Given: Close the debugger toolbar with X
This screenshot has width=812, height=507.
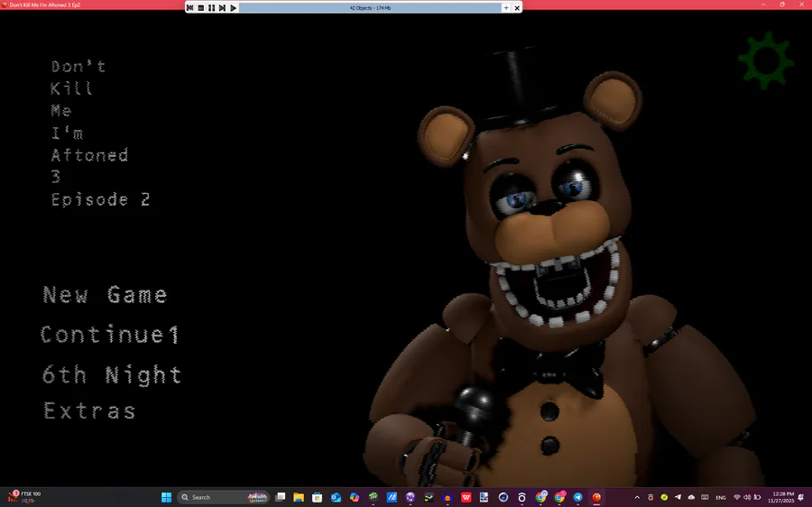Looking at the screenshot, I should 517,8.
